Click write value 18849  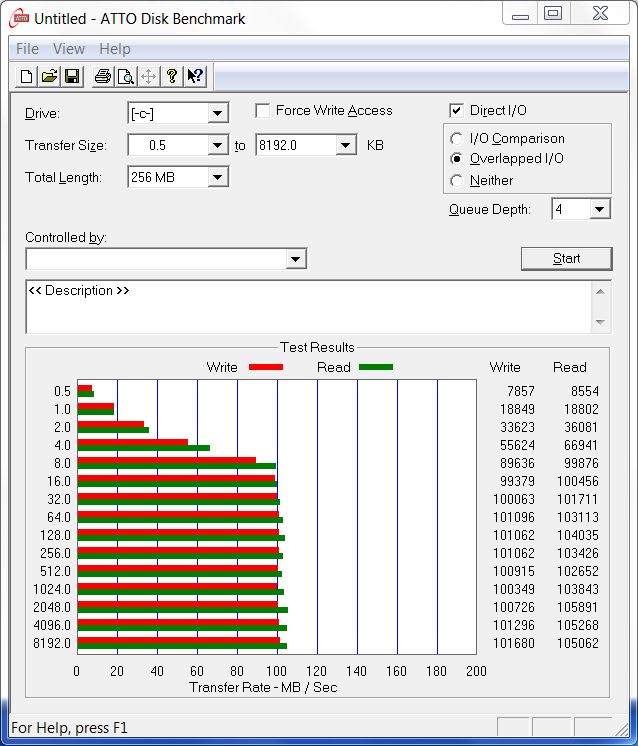pyautogui.click(x=517, y=409)
